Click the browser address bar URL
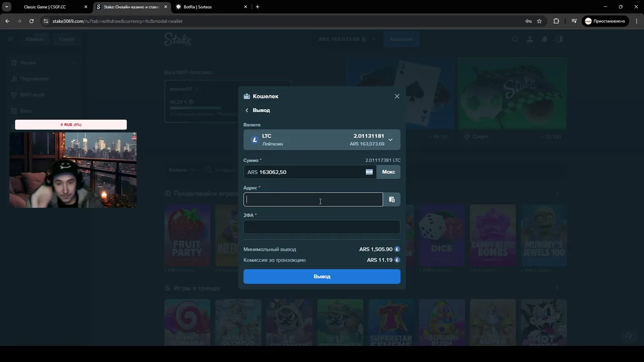Screen dimensions: 644x362 point(117,21)
